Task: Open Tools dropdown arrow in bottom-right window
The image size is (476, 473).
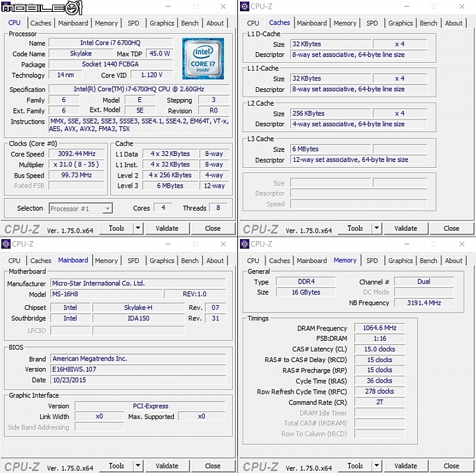Action: click(x=377, y=466)
